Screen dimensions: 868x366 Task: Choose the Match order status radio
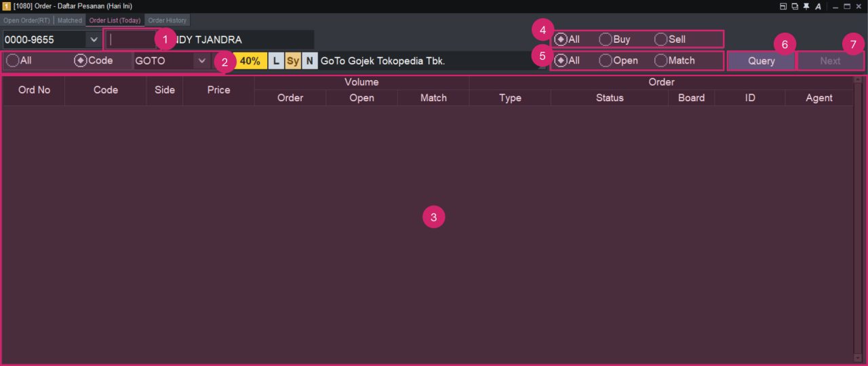[x=660, y=60]
